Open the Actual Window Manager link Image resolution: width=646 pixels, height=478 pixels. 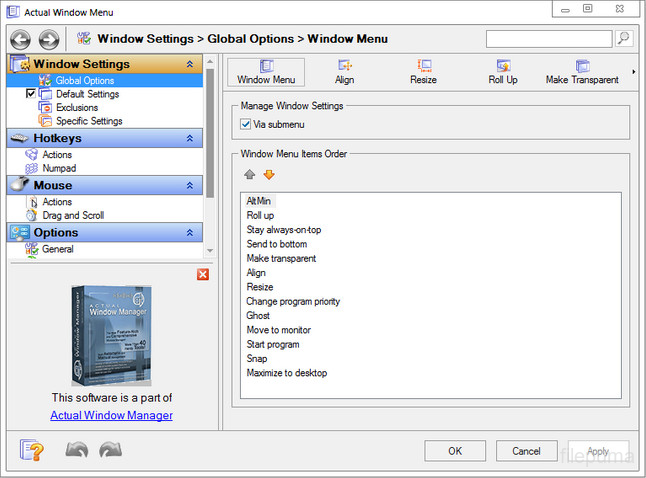coord(111,415)
